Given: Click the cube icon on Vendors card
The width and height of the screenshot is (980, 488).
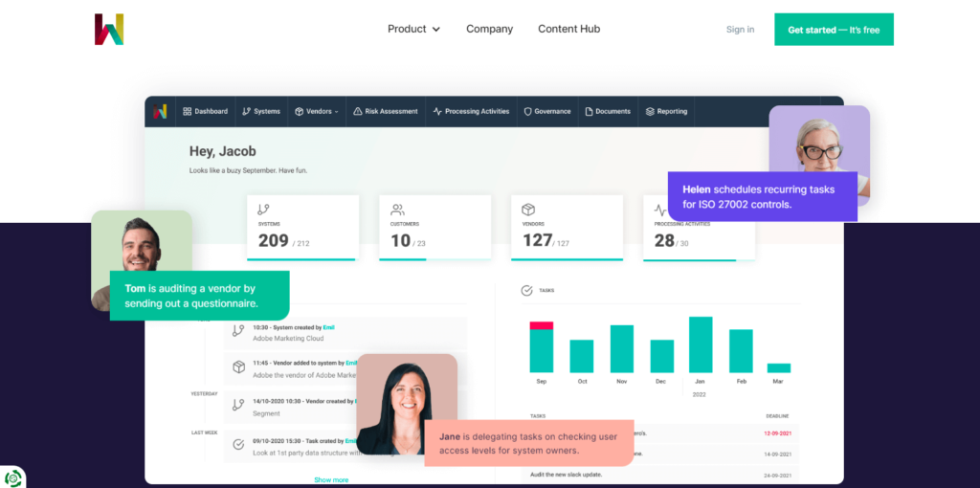Looking at the screenshot, I should click(528, 210).
